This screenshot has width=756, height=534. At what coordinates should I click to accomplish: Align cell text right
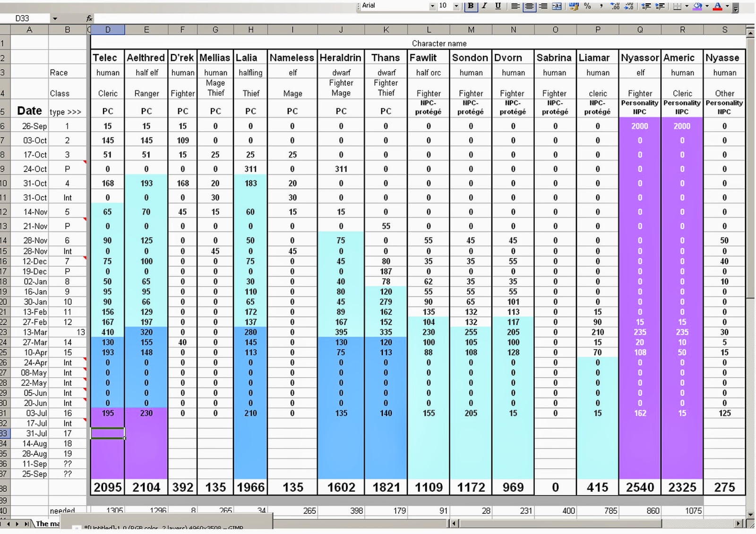(x=543, y=6)
